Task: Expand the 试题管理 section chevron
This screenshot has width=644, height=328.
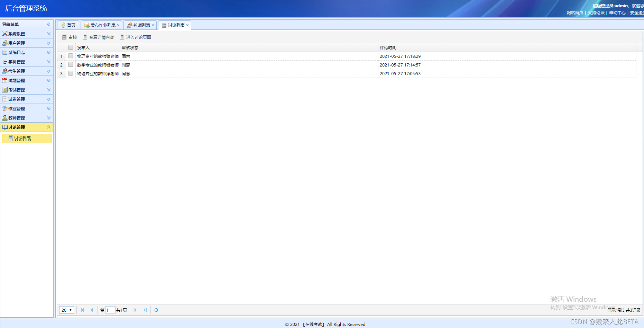Action: tap(49, 81)
